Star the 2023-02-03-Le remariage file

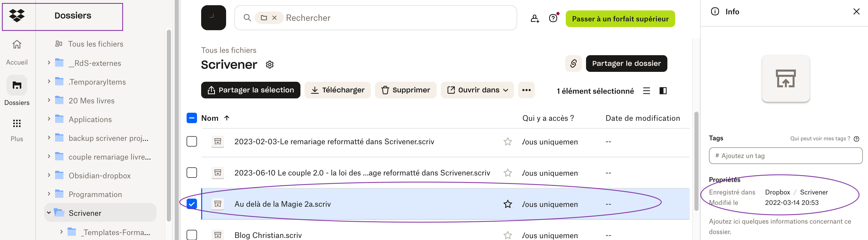[x=508, y=141]
